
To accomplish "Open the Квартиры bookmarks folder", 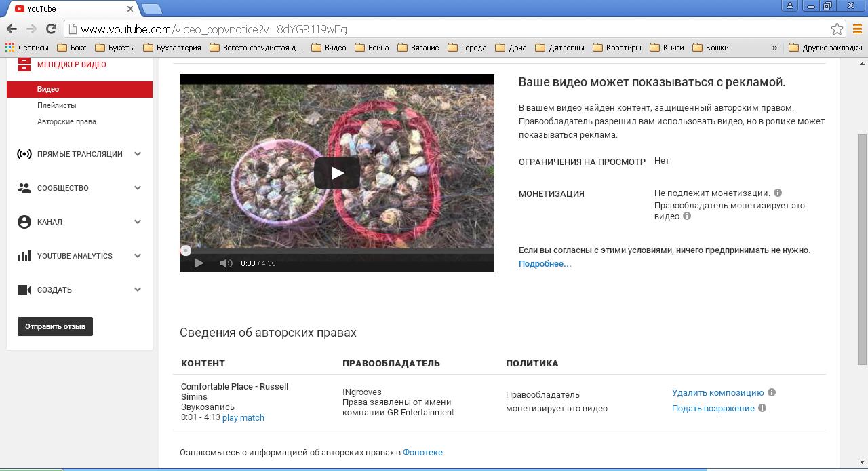I will click(616, 48).
